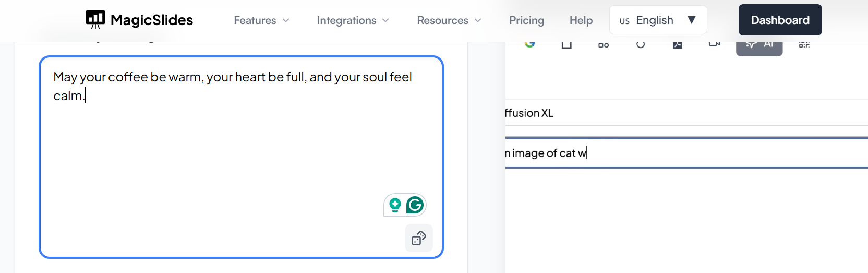
Task: Click the MagicSlides logo icon
Action: tap(95, 20)
